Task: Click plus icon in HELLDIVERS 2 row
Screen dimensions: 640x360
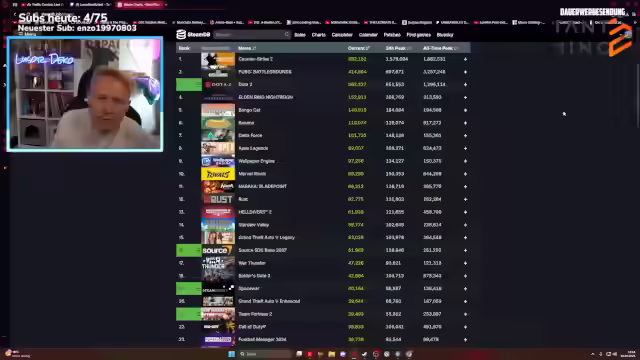Action: point(465,212)
